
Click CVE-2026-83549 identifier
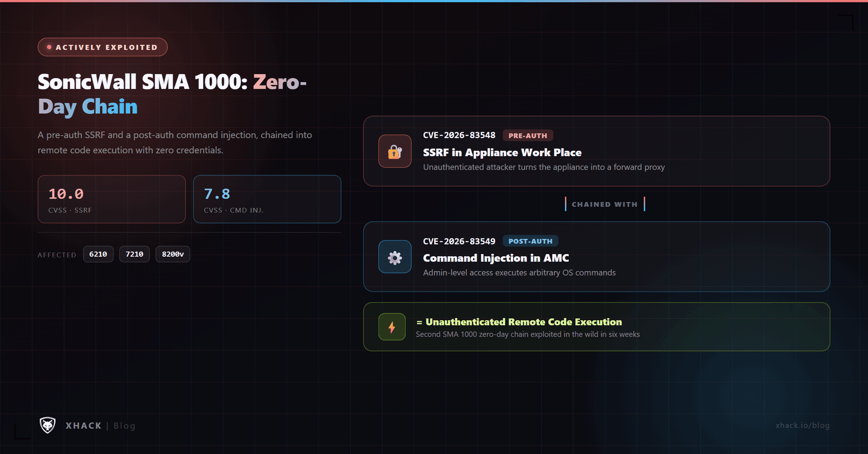[x=459, y=241]
